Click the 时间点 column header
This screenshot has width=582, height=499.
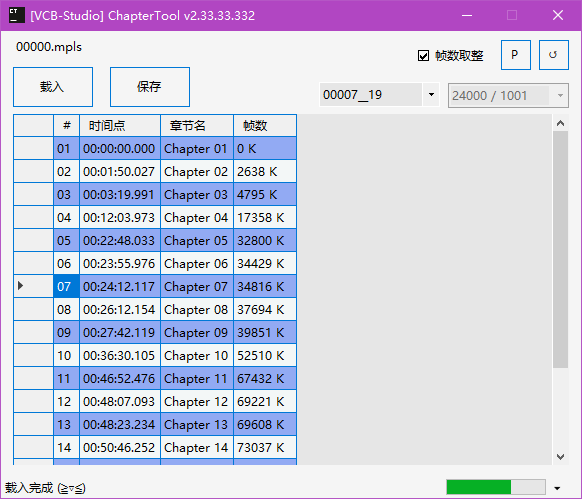120,125
